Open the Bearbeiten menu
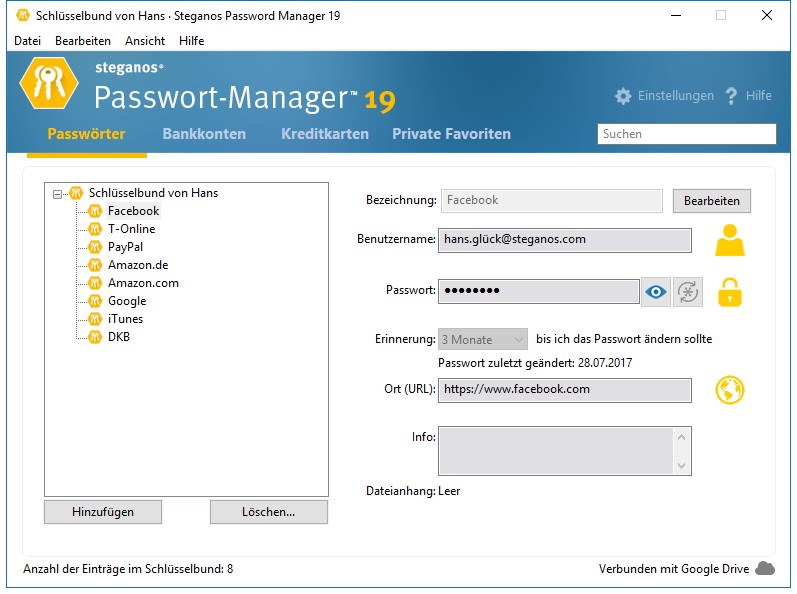 [83, 41]
